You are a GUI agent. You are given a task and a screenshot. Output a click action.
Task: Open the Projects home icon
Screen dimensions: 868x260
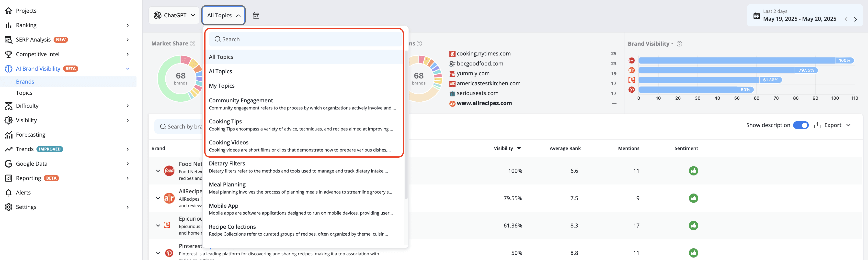point(8,11)
